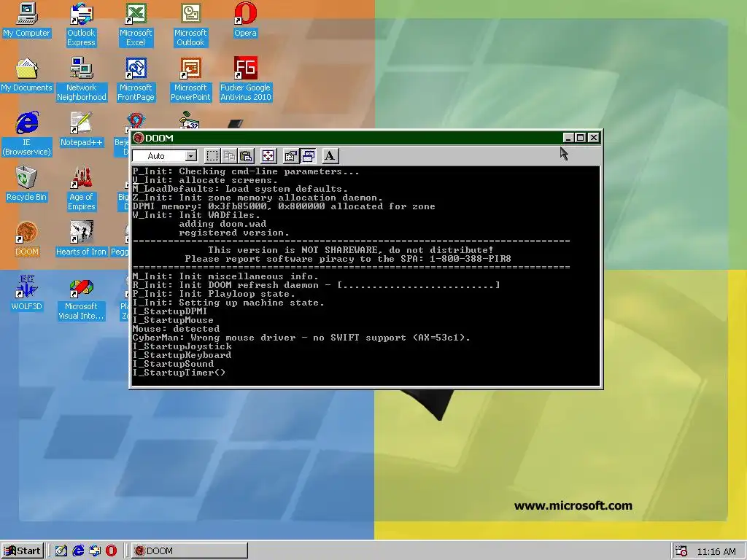Click the task scheduler tray icon
Viewport: 747px width, 560px height.
[x=681, y=551]
